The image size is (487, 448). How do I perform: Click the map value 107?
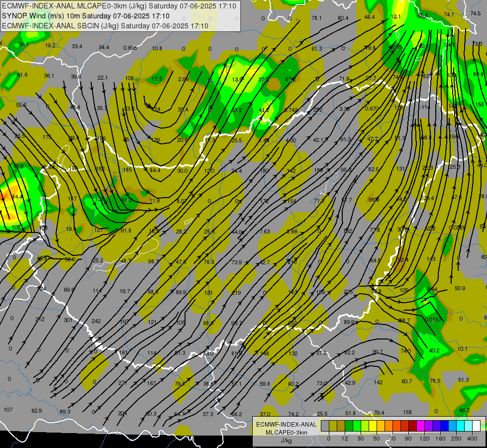(8, 410)
